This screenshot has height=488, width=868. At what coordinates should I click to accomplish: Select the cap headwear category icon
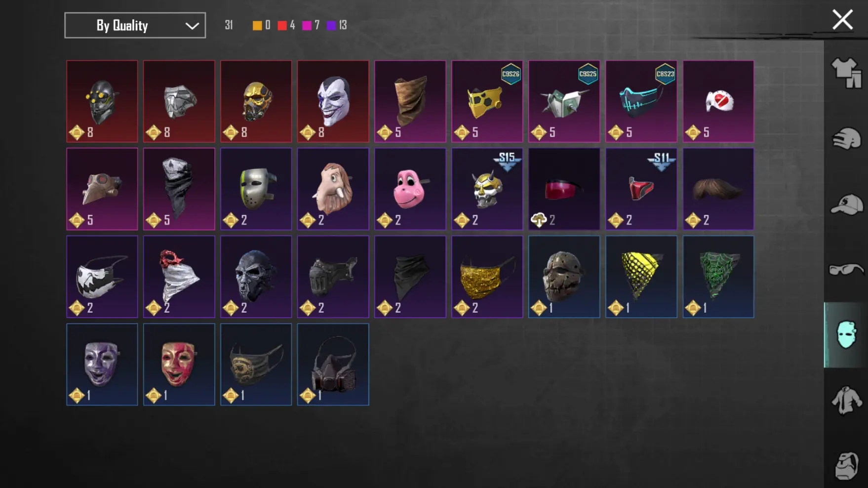coord(846,204)
